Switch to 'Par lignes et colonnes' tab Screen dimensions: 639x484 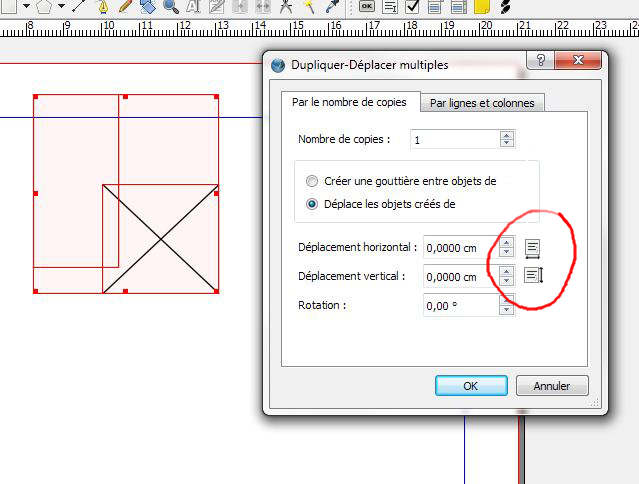click(x=481, y=103)
